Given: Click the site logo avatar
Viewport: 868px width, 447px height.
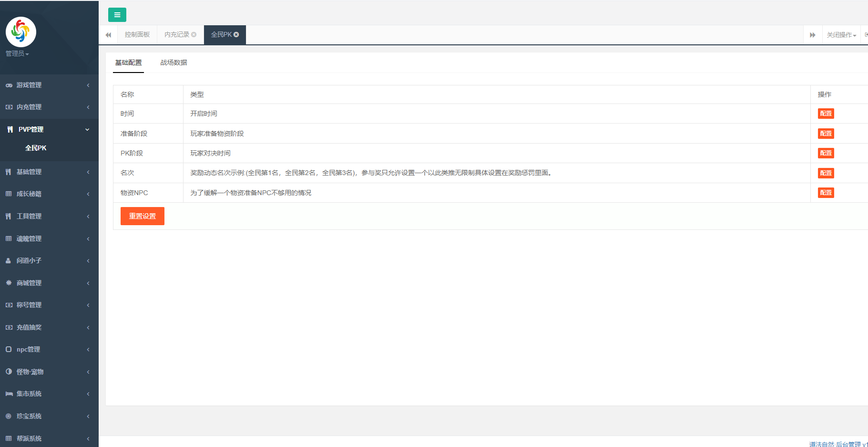Looking at the screenshot, I should click(x=20, y=32).
